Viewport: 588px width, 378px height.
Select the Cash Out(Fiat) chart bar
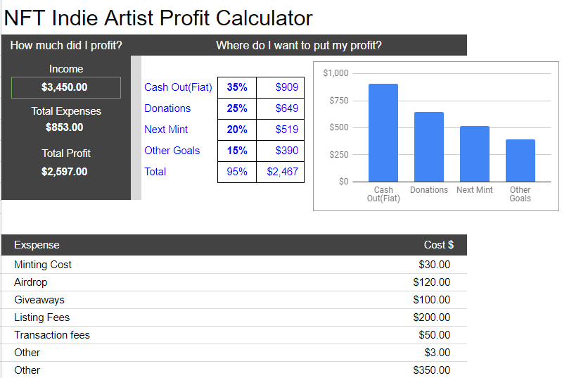pos(383,133)
